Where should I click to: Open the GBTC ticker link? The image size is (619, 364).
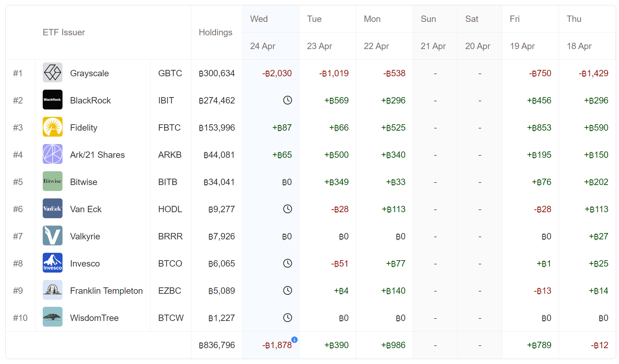(170, 73)
